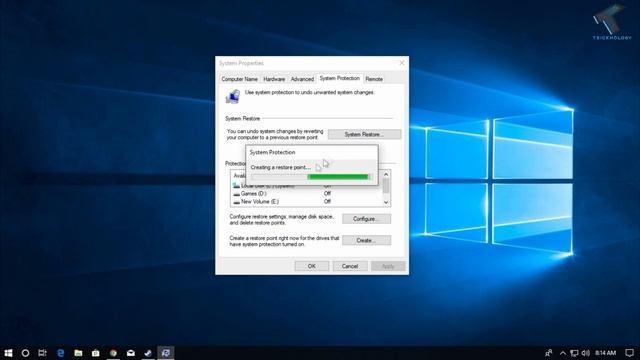Select the active System Properties taskbar icon
Image resolution: width=640 pixels, height=360 pixels.
(166, 353)
